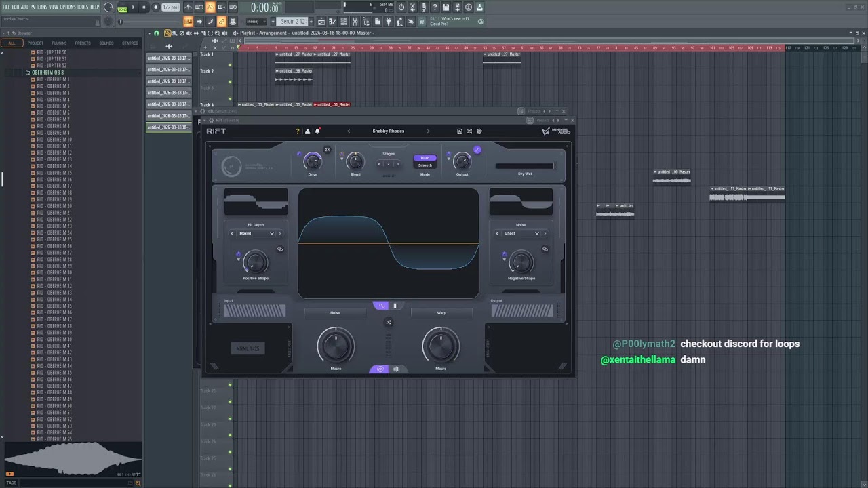Viewport: 868px width, 488px height.
Task: Click the Output knob
Action: 462,161
